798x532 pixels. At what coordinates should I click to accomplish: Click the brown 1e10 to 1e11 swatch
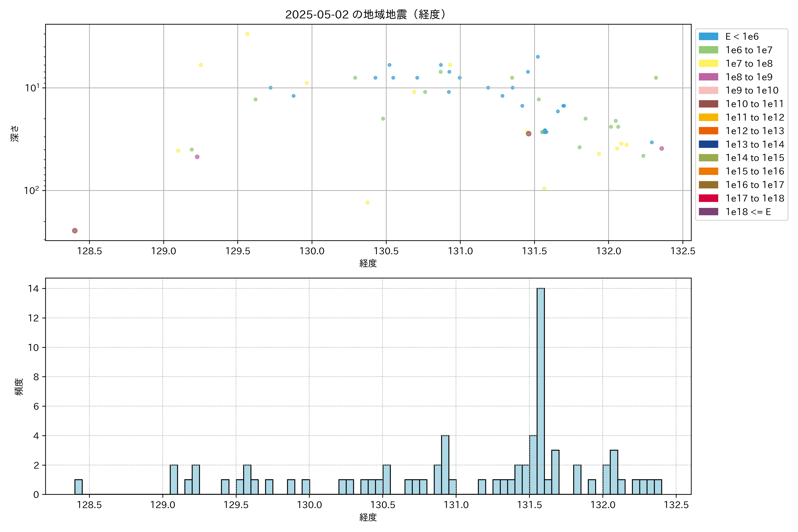(708, 104)
